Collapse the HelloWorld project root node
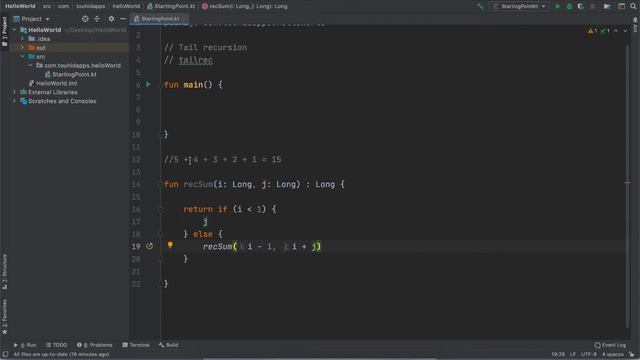Viewport: 640px width, 360px height. (x=14, y=30)
